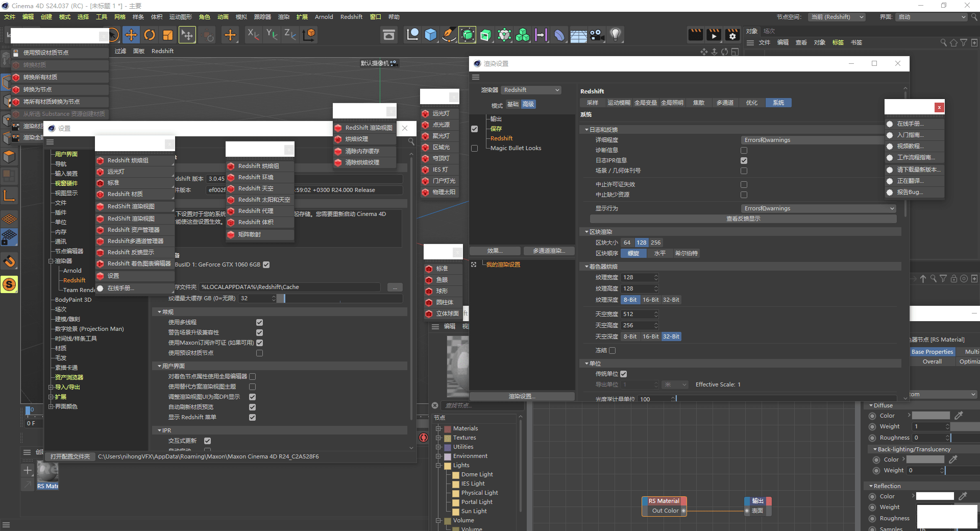Click the 效果... button
The image size is (980, 531).
click(x=495, y=251)
